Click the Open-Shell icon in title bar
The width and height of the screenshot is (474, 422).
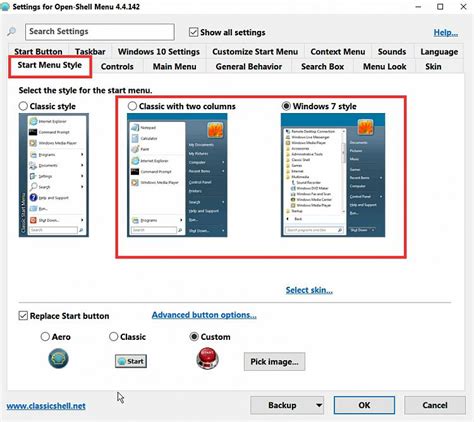(5, 7)
